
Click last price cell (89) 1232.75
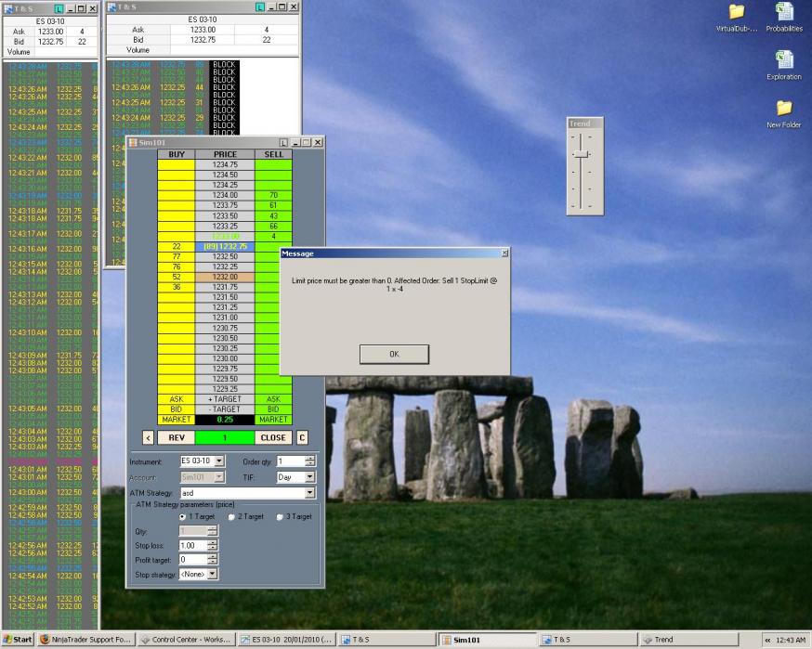[225, 246]
